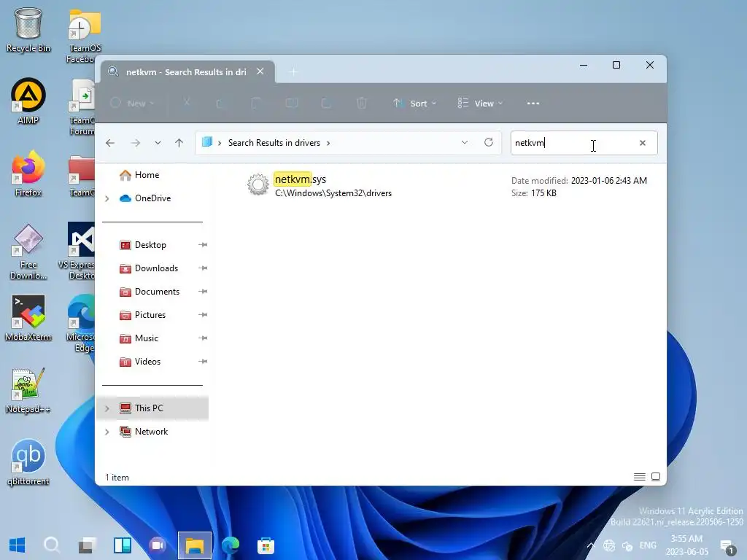Open Task View on taskbar
The height and width of the screenshot is (560, 747).
88,545
